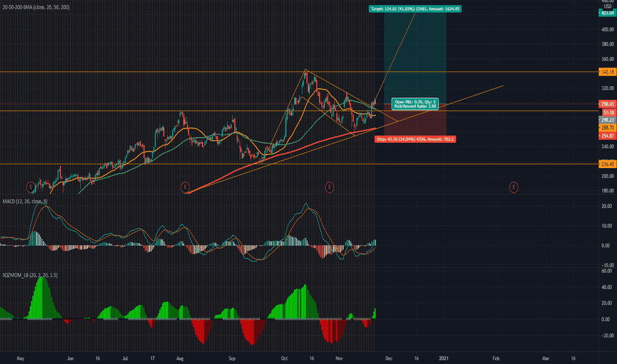Click the Jun label on time axis

pos(70,359)
